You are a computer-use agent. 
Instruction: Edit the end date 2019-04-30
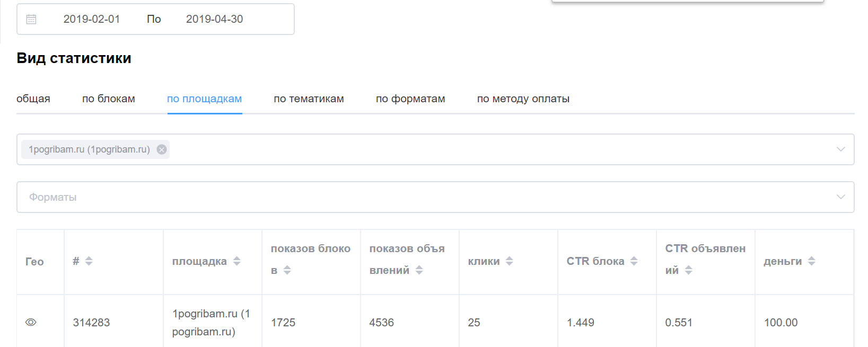[x=214, y=19]
